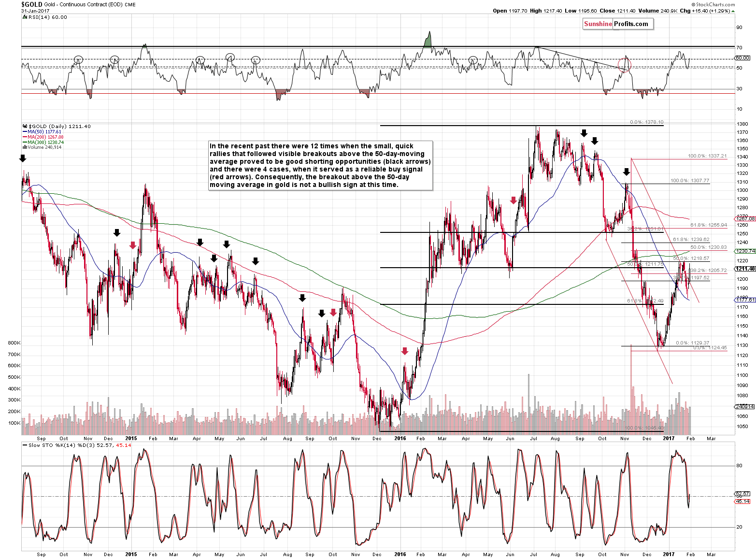Click the '38.2%: 1205.72' retracement label
This screenshot has width=756, height=559.
(709, 271)
